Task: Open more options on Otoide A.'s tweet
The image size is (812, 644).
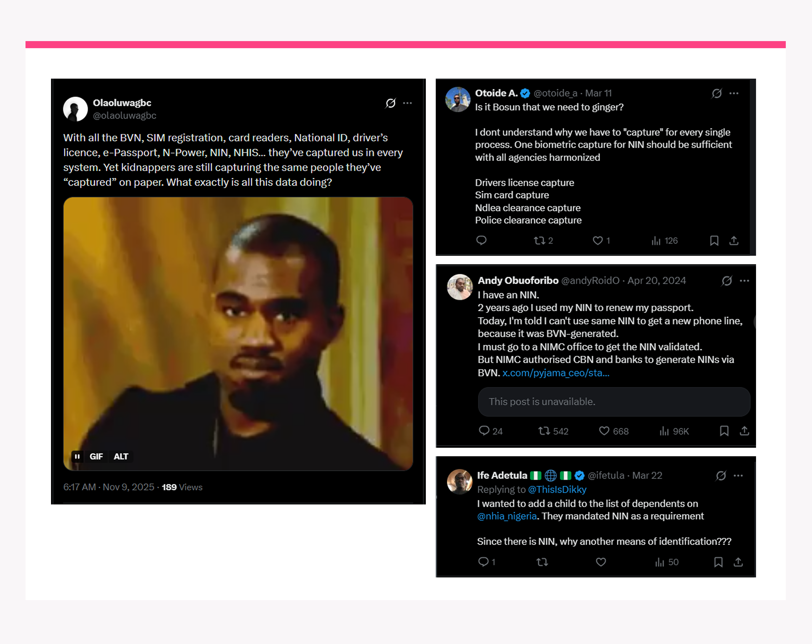Action: point(734,93)
